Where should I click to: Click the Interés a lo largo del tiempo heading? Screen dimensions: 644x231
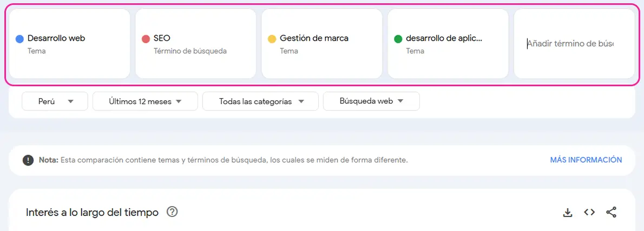(x=92, y=213)
